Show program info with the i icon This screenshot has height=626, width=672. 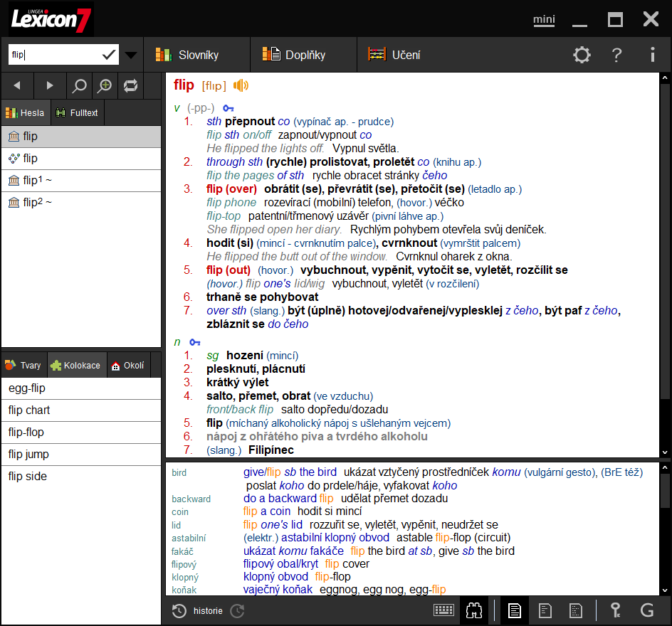(x=652, y=55)
